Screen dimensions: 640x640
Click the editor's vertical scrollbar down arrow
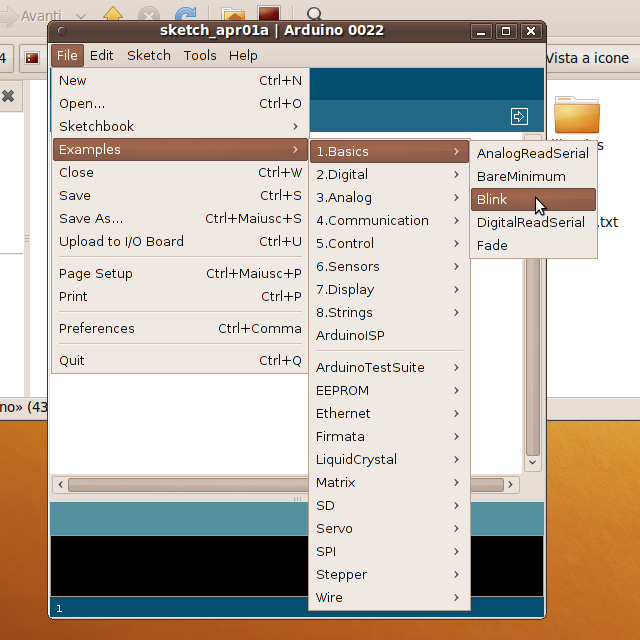[533, 463]
